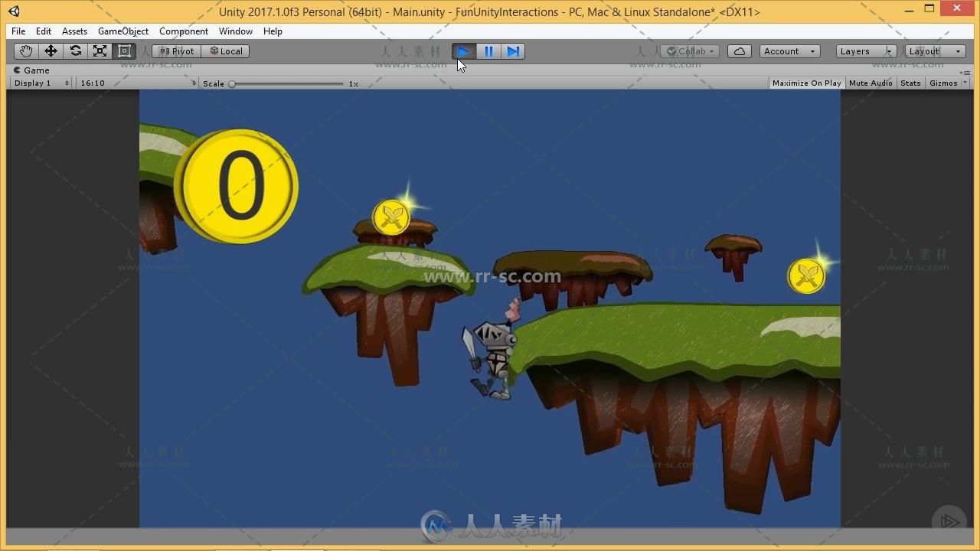Click the knight character
The image size is (980, 551).
point(492,350)
